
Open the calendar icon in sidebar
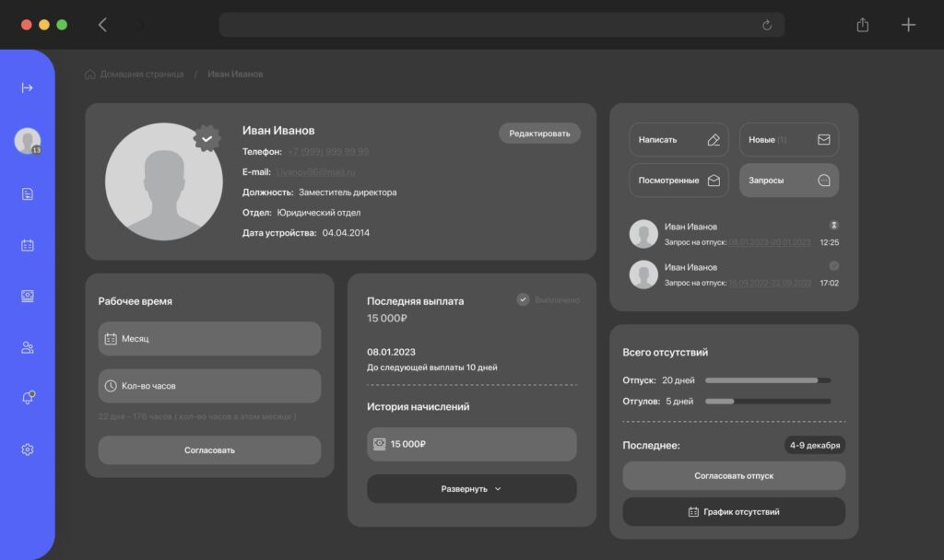28,245
